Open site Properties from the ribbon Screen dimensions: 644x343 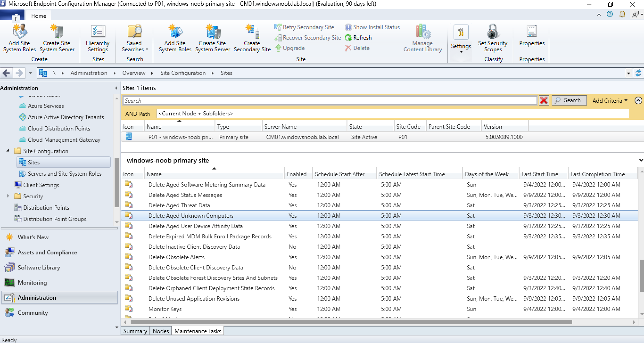pyautogui.click(x=532, y=36)
